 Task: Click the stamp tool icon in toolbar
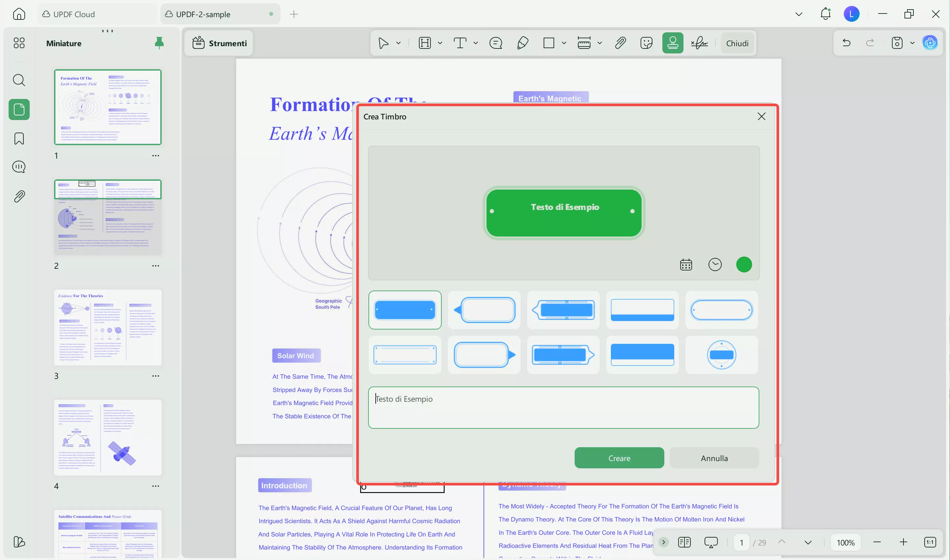click(672, 43)
